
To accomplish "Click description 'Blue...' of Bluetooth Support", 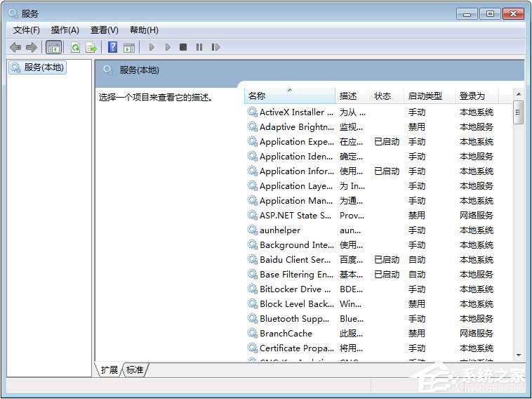I will pos(352,319).
